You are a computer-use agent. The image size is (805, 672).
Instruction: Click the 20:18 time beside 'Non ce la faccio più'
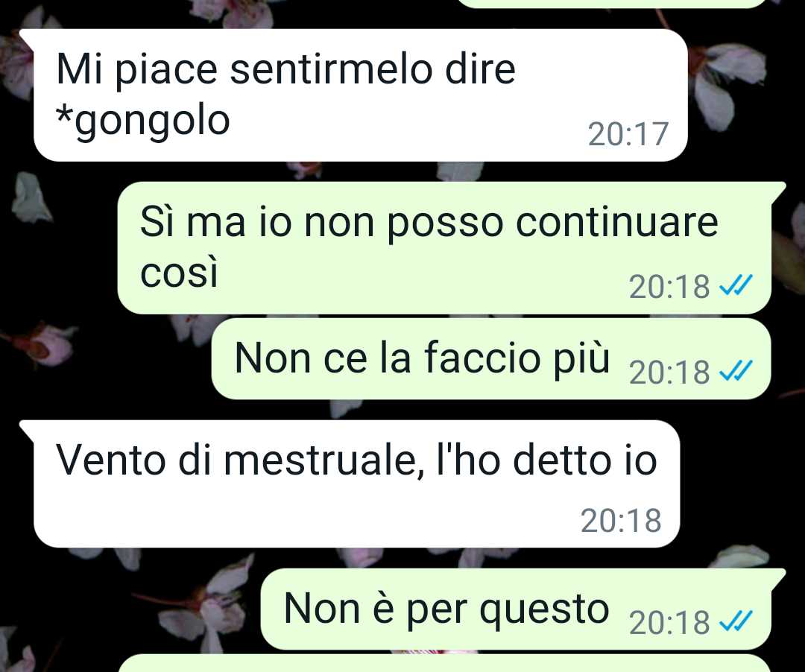[x=669, y=373]
